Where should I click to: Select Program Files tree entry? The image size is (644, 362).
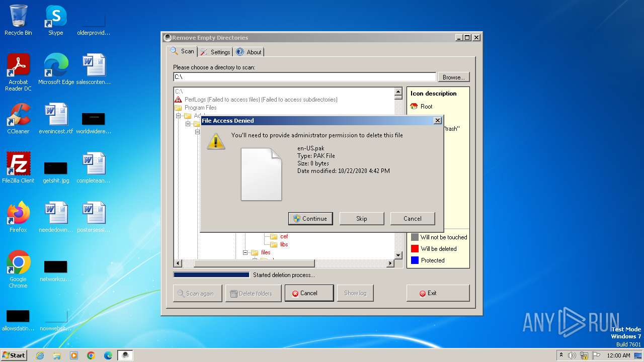point(200,108)
